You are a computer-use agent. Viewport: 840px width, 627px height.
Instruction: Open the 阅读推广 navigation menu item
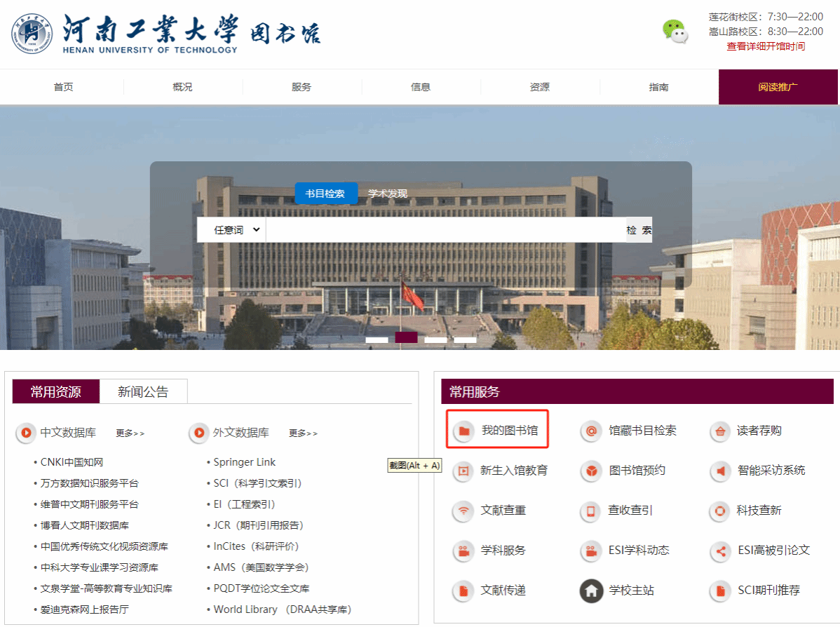778,87
